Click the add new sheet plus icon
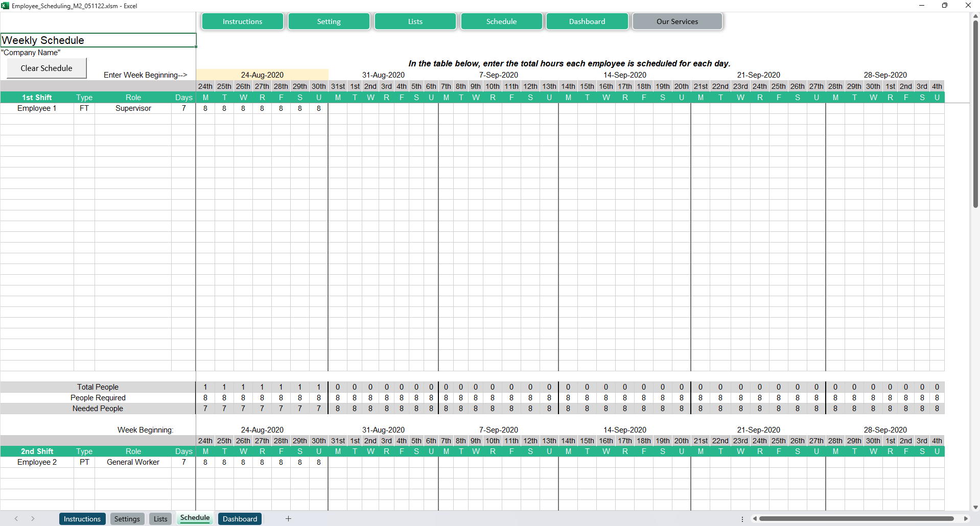980x526 pixels. point(288,519)
